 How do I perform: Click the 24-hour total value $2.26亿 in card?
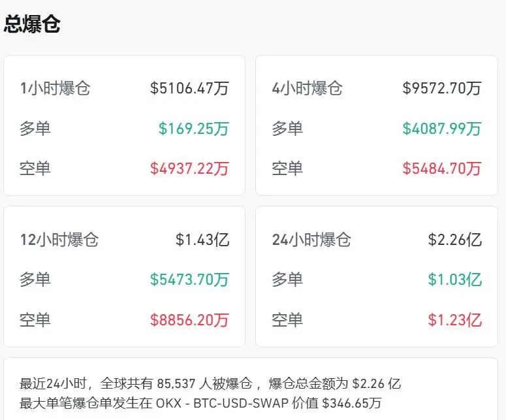pos(455,240)
